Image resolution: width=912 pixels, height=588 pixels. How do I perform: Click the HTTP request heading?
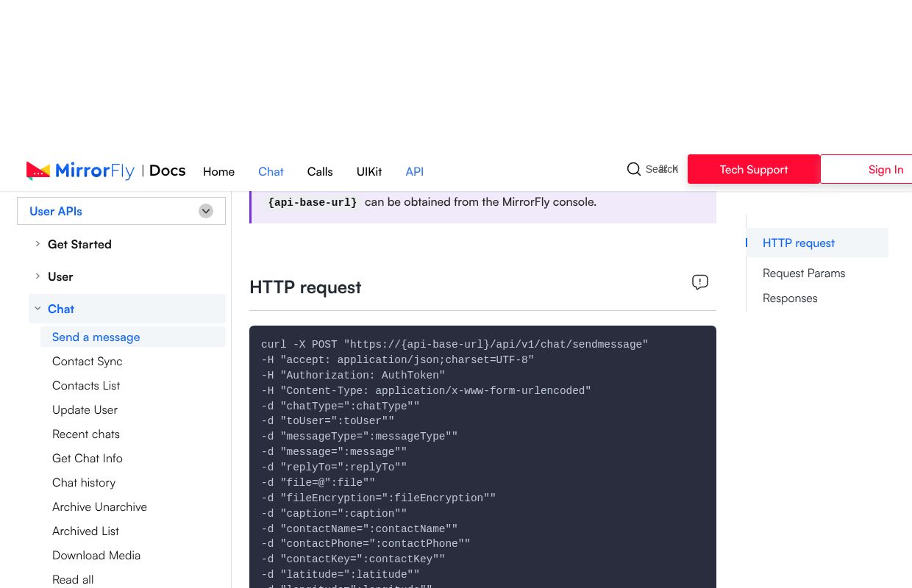coord(305,287)
